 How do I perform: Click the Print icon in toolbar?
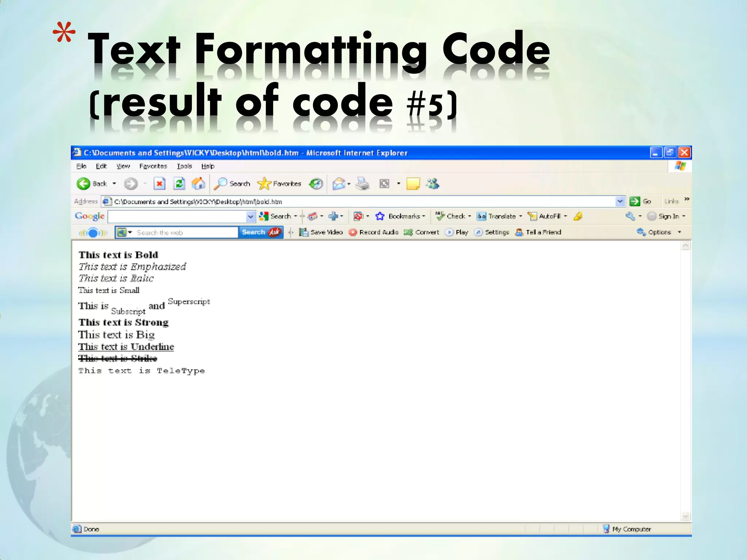(362, 184)
